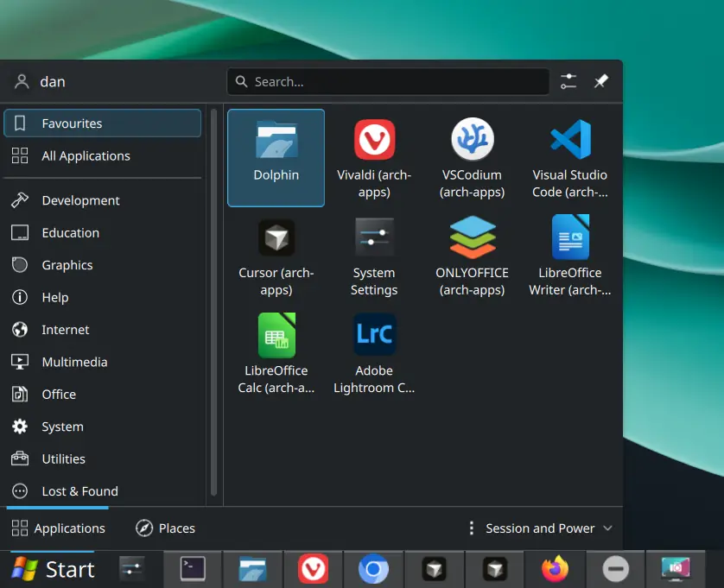
Task: Select the All Applications category
Action: pyautogui.click(x=86, y=156)
